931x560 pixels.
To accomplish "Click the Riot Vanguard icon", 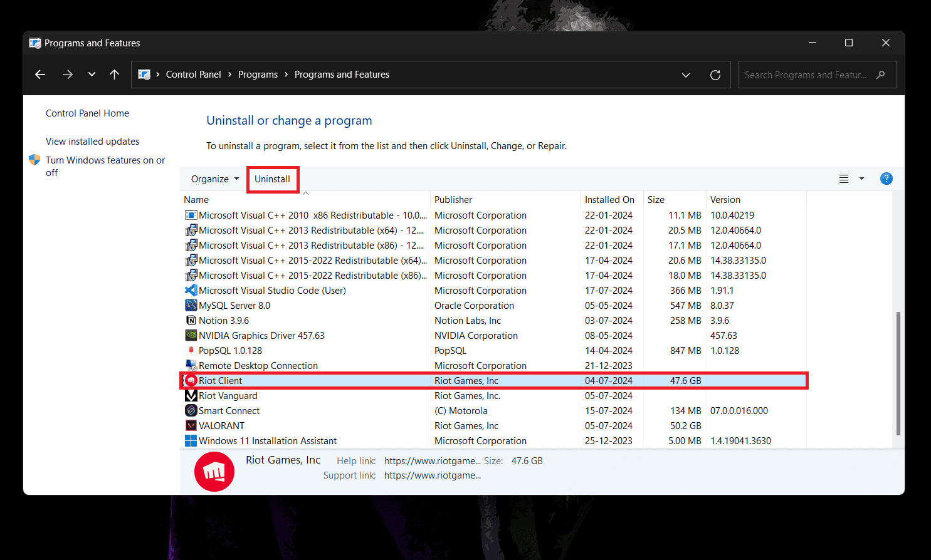I will point(191,396).
